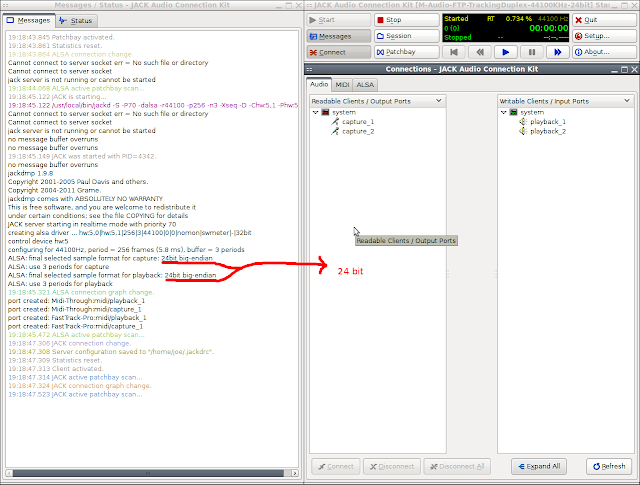Open the Session menu button

click(x=407, y=36)
